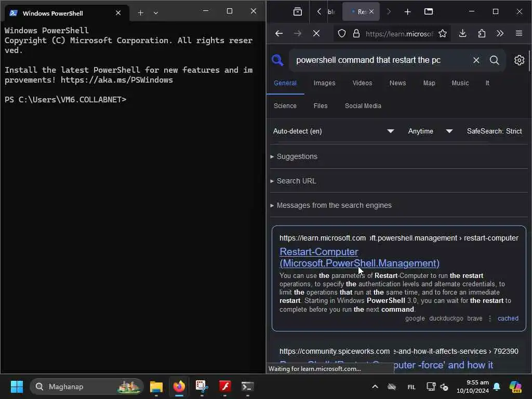Switch to the Videos tab
Viewport: 532px width, 399px height.
(362, 83)
